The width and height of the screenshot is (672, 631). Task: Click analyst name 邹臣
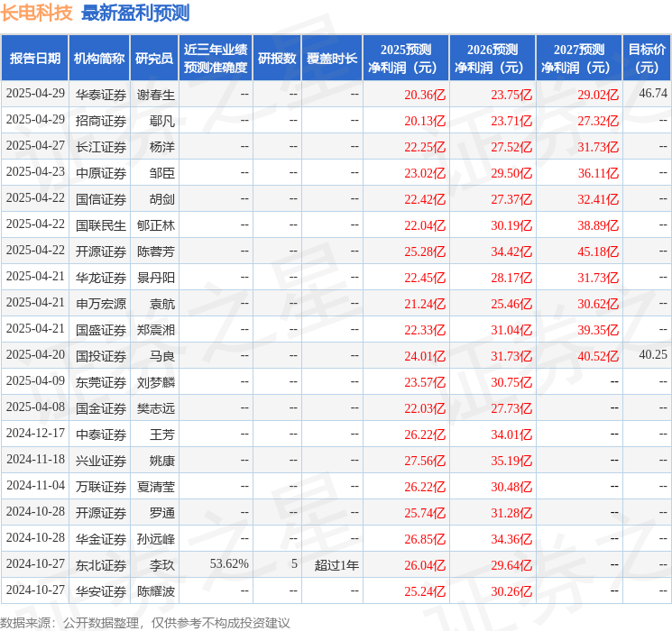(x=162, y=173)
